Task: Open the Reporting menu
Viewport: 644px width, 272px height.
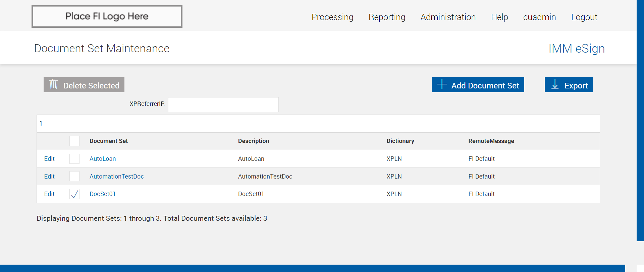Action: coord(387,17)
